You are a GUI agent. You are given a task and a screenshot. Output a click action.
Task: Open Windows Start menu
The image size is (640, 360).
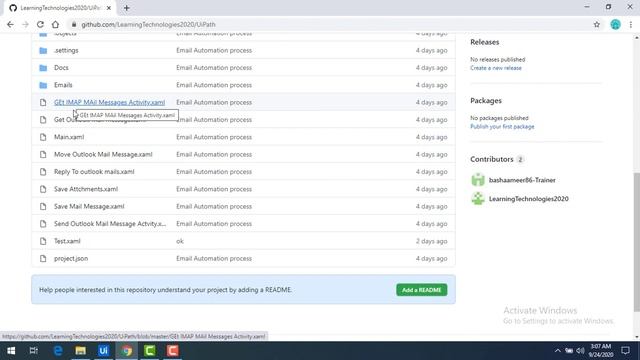11,351
